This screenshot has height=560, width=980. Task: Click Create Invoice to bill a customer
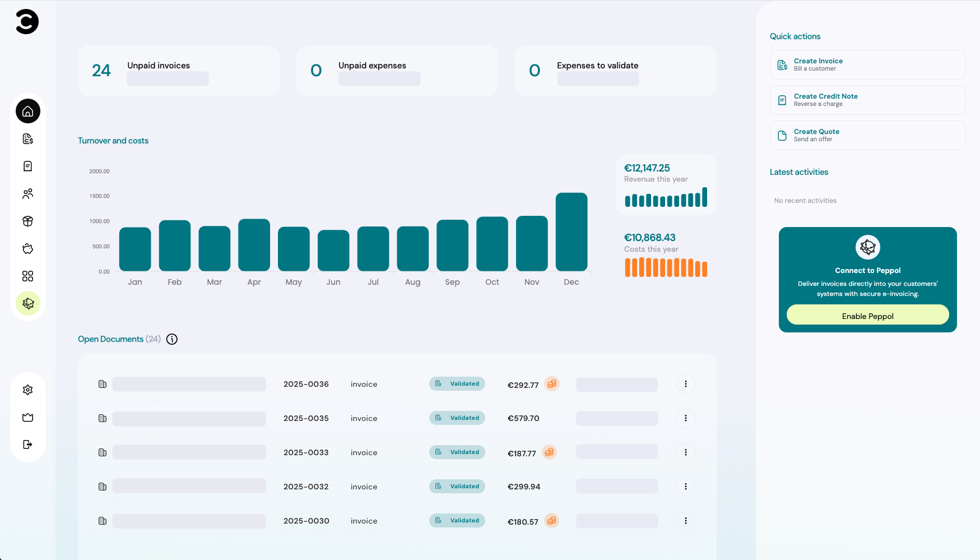click(867, 64)
